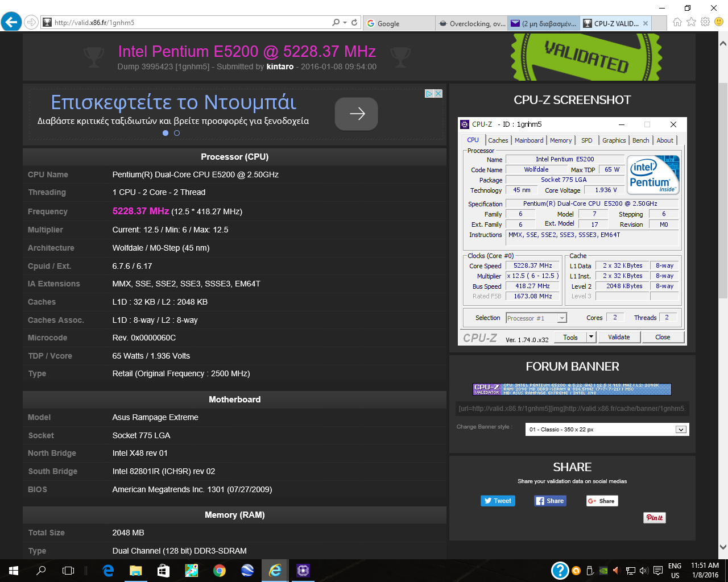
Task: Open Favorites star icon
Action: [x=691, y=22]
